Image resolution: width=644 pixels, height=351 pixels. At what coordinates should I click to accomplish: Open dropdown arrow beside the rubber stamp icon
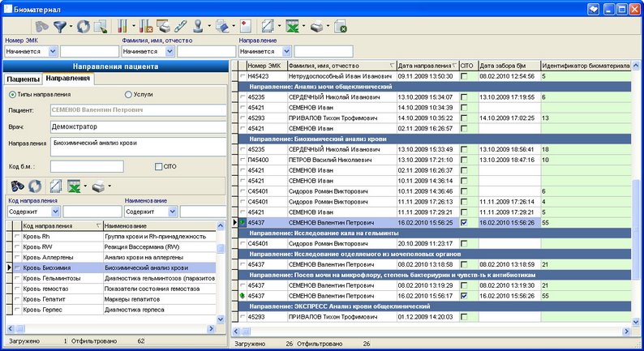[209, 27]
